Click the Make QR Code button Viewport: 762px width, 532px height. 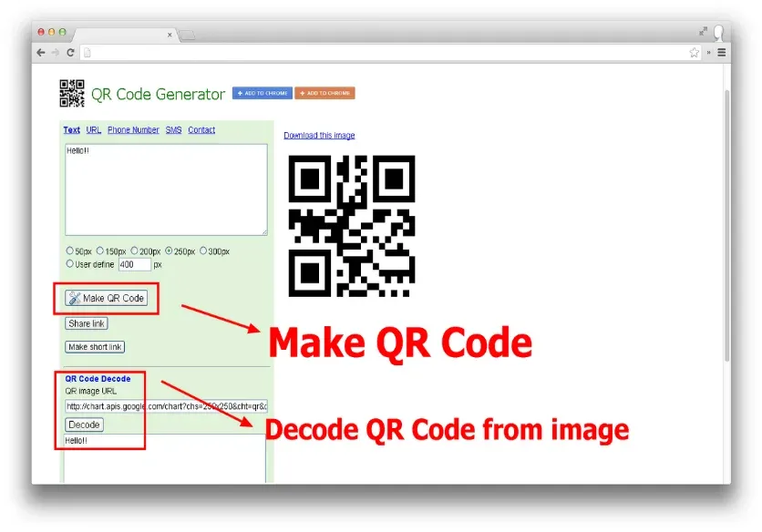tap(106, 298)
